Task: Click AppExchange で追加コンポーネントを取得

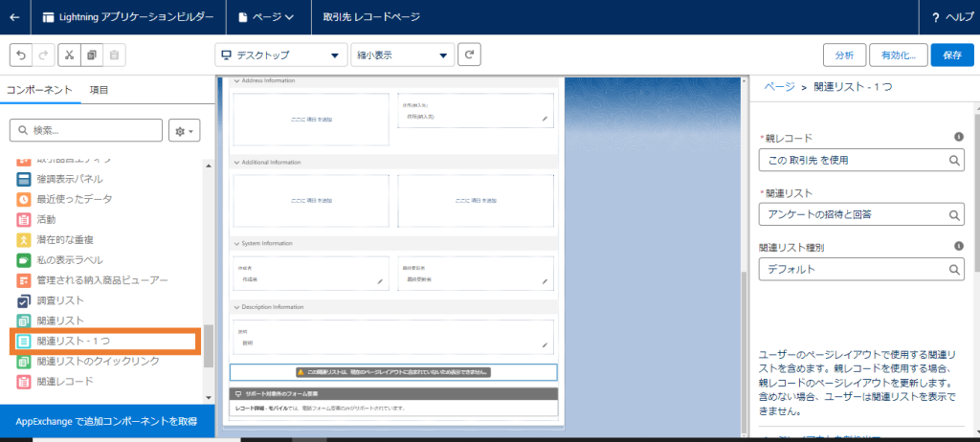Action: 107,421
